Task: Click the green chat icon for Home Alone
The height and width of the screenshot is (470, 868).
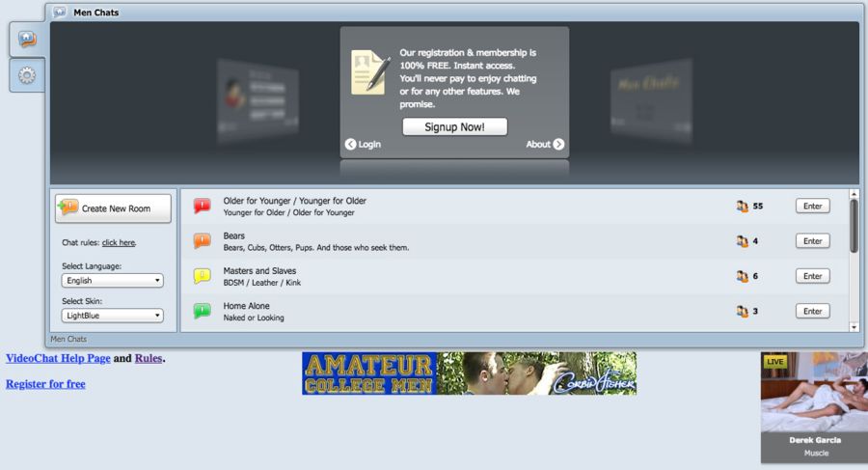Action: click(202, 311)
